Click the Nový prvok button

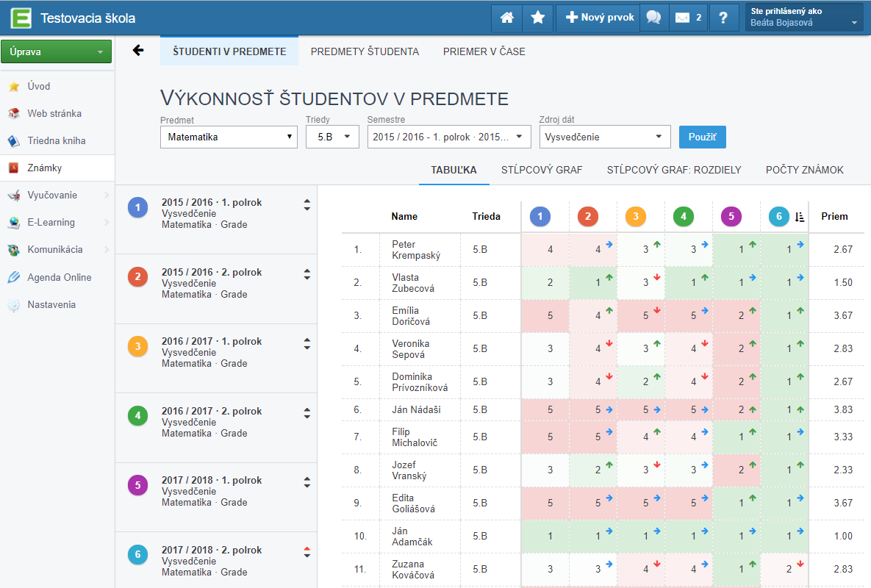[599, 18]
